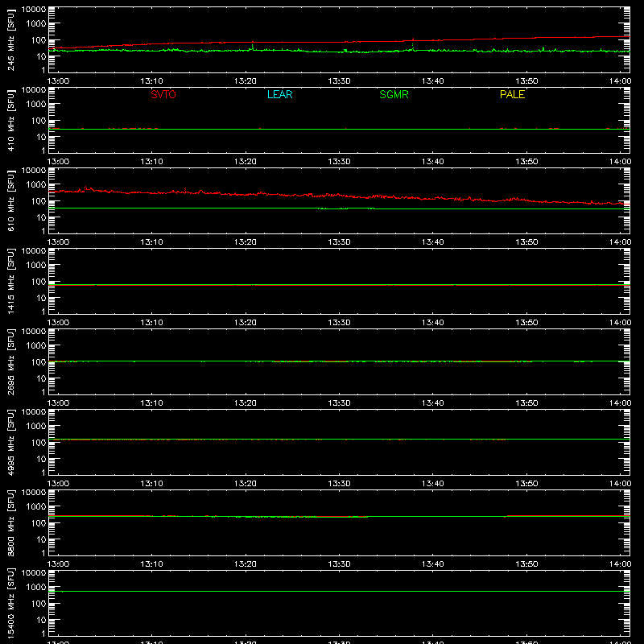The width and height of the screenshot is (644, 644).
Task: Click 14:00 tick label below 4995 MHz panel
Action: [620, 484]
